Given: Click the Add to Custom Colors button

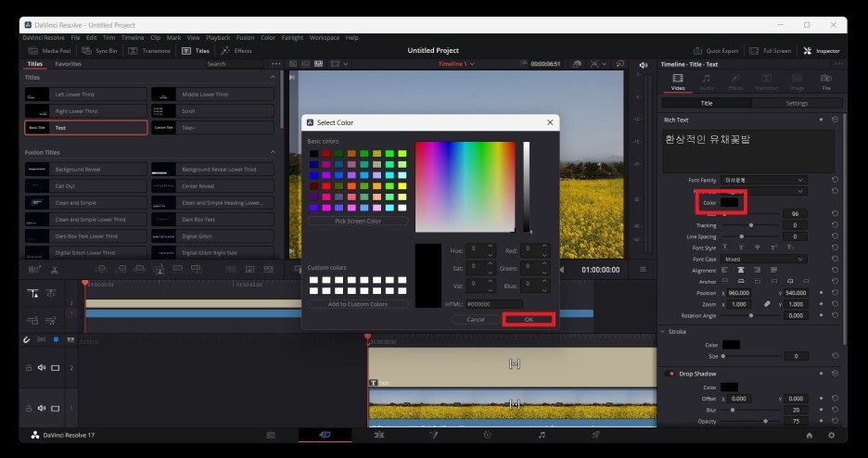Looking at the screenshot, I should coord(358,304).
